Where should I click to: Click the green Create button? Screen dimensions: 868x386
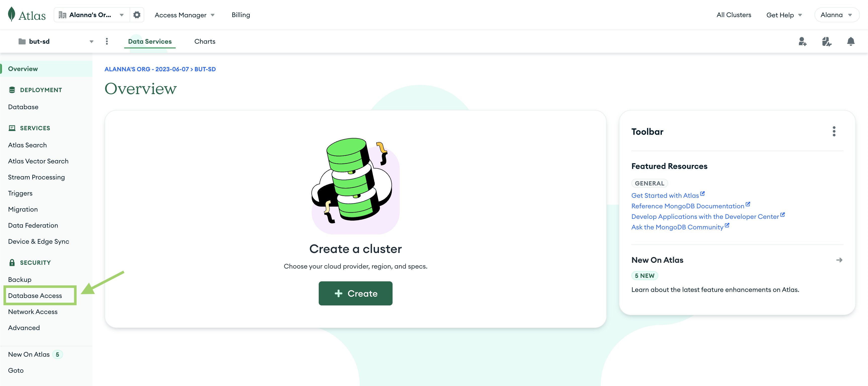[x=355, y=293]
